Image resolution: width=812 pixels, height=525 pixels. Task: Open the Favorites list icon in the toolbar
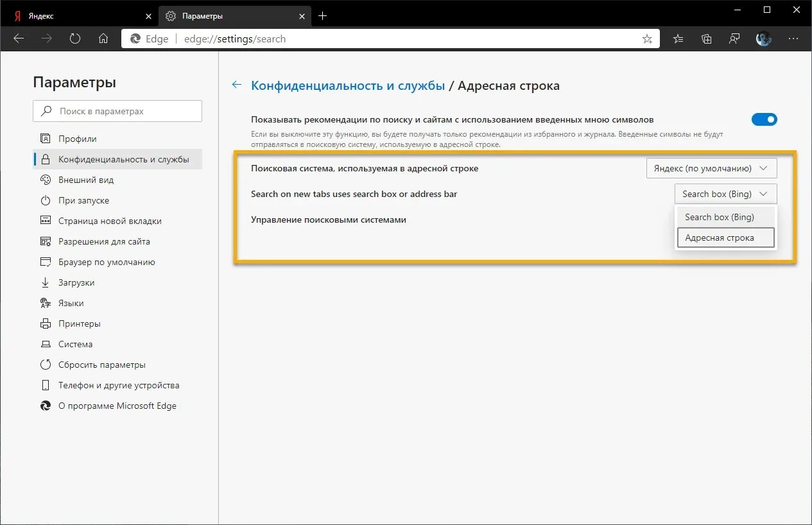678,39
